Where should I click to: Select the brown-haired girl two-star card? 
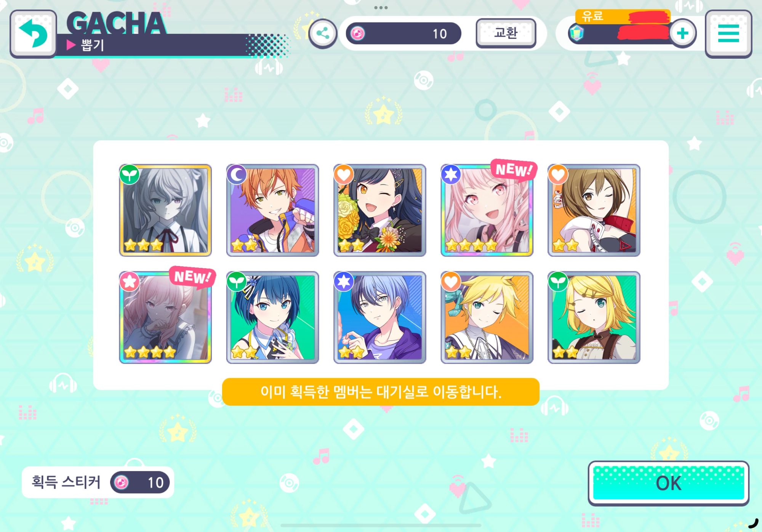594,210
